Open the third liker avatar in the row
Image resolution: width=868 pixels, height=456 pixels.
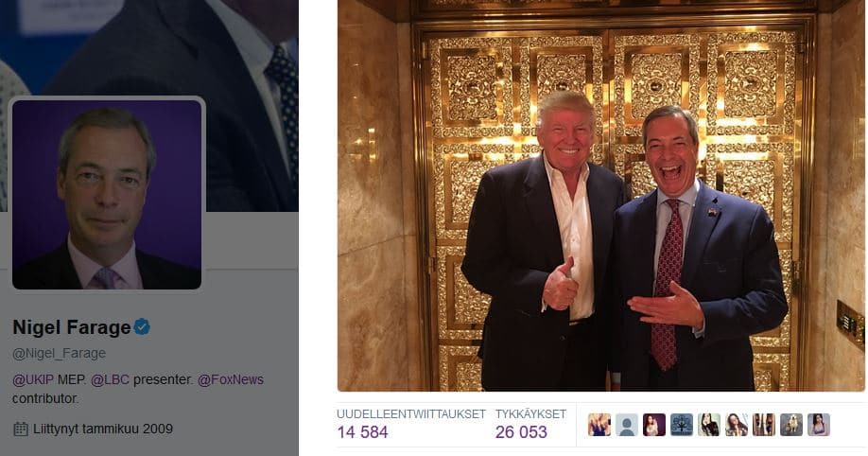click(x=653, y=425)
